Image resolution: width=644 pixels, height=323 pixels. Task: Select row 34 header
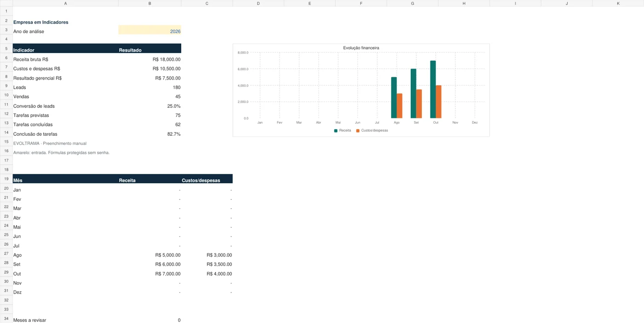point(6,318)
